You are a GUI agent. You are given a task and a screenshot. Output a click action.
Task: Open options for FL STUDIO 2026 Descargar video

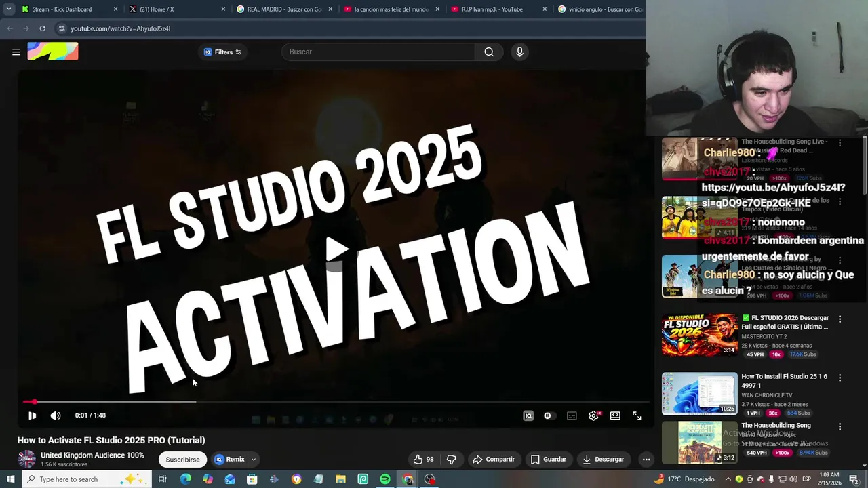pos(840,319)
